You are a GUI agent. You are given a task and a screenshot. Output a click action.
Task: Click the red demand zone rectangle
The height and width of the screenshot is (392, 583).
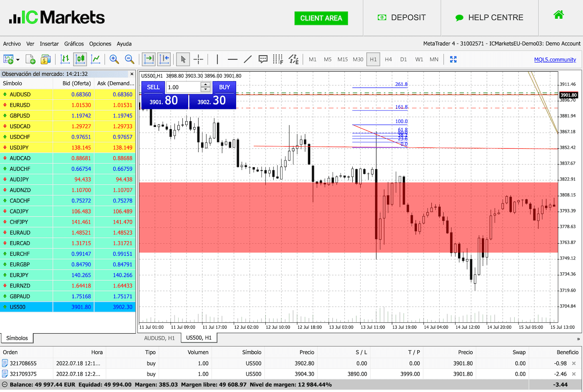click(x=348, y=217)
